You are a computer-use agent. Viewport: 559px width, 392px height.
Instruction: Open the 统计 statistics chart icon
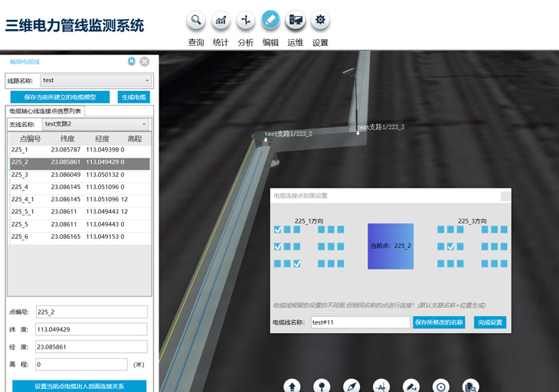(x=221, y=21)
